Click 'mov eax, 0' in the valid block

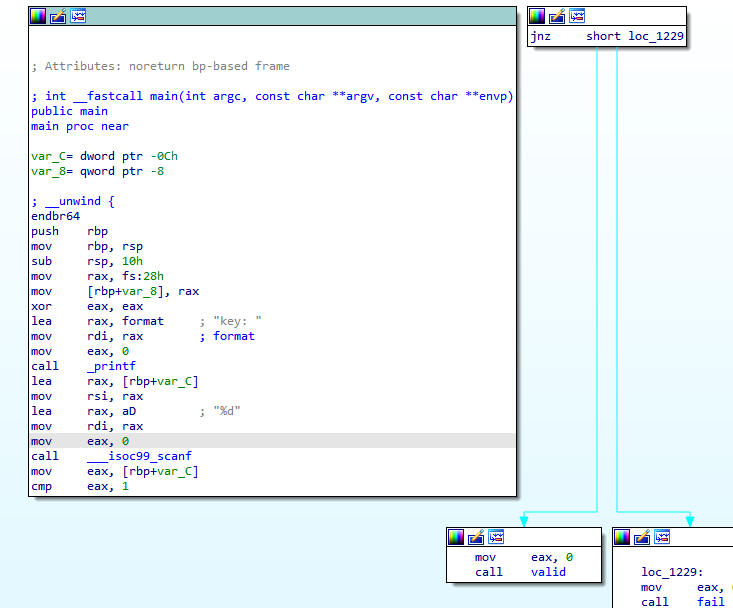[x=524, y=557]
